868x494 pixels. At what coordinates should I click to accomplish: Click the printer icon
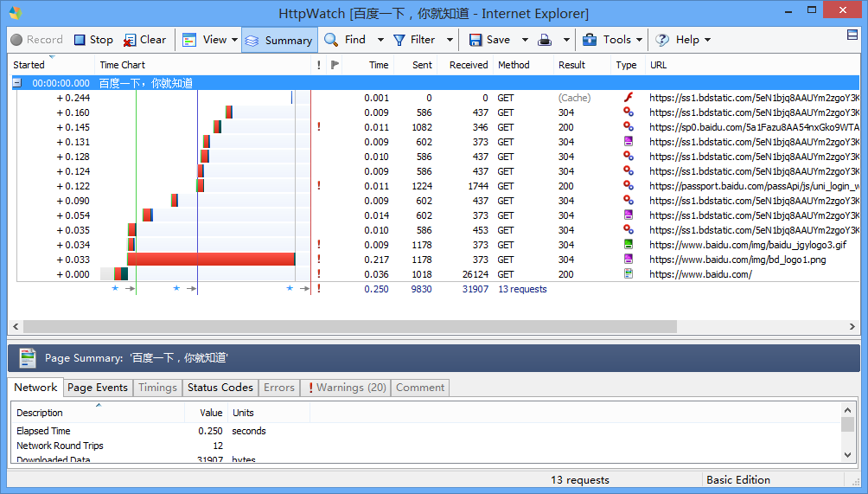coord(545,40)
